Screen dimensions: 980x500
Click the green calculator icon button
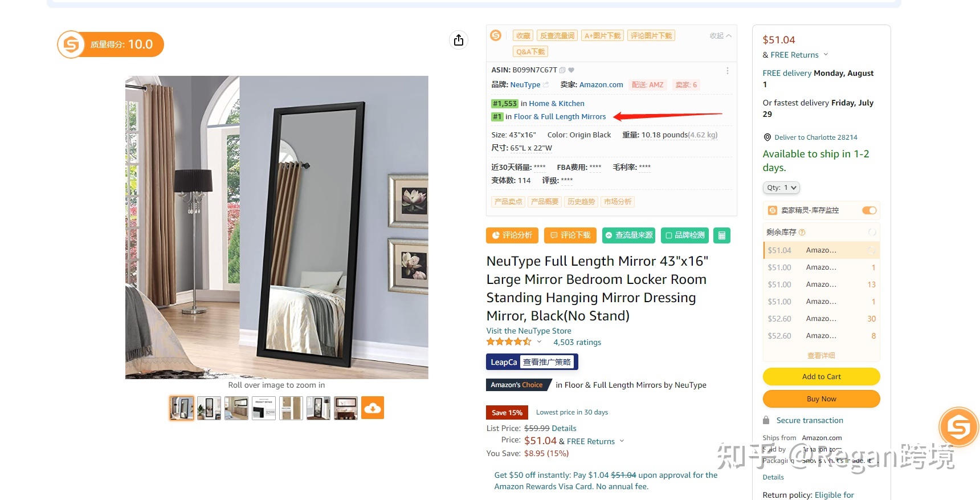(722, 235)
